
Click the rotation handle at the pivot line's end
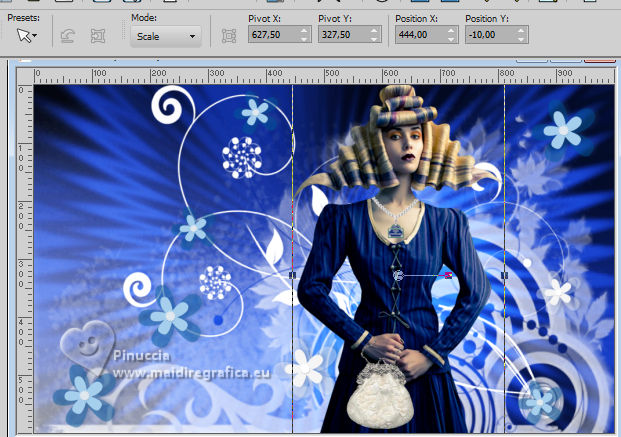448,275
